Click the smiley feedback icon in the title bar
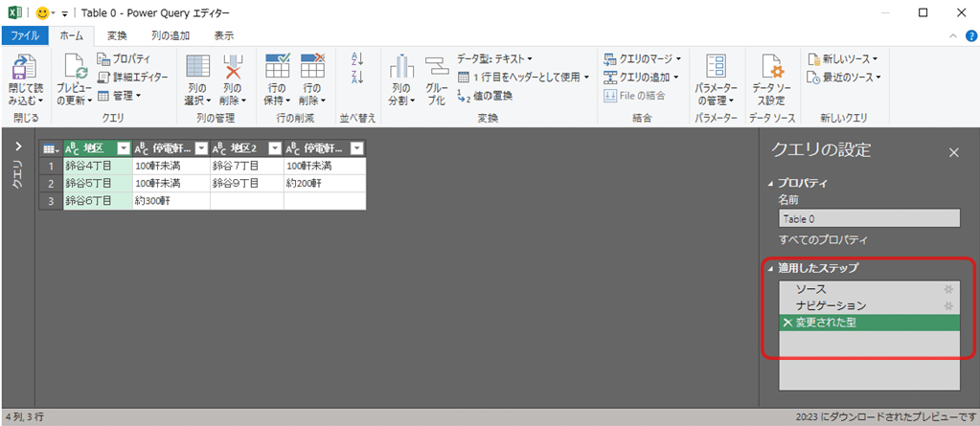The image size is (980, 426). pos(43,12)
